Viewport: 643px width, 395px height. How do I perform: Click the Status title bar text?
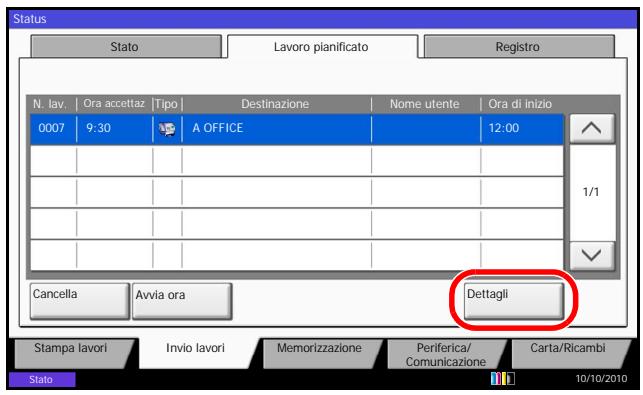coord(30,19)
